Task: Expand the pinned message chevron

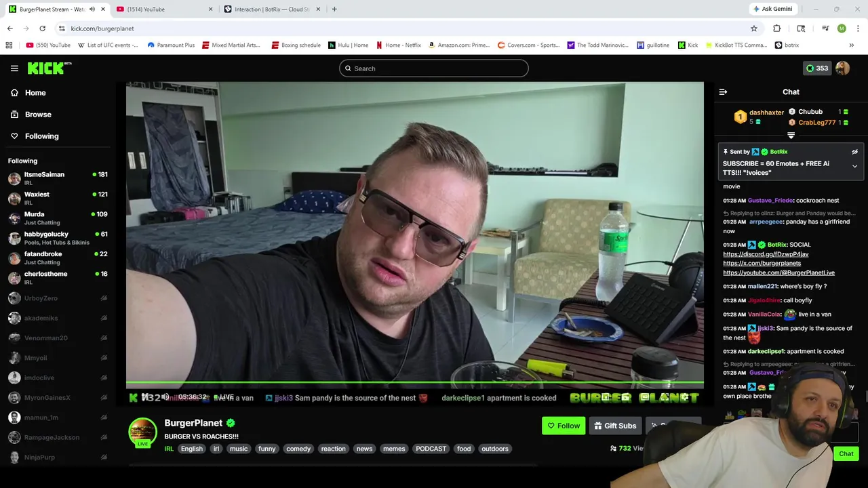Action: (854, 166)
